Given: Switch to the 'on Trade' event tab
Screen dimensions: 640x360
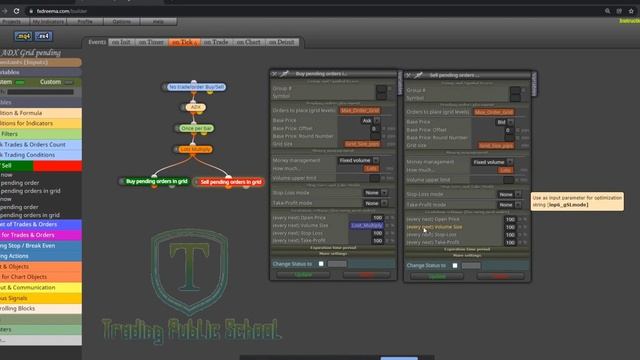Looking at the screenshot, I should tap(216, 42).
